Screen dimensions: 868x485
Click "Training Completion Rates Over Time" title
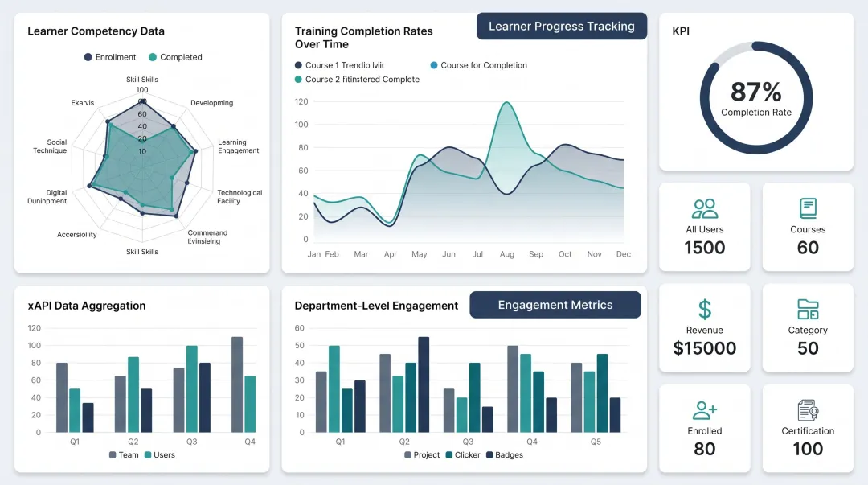(x=364, y=38)
